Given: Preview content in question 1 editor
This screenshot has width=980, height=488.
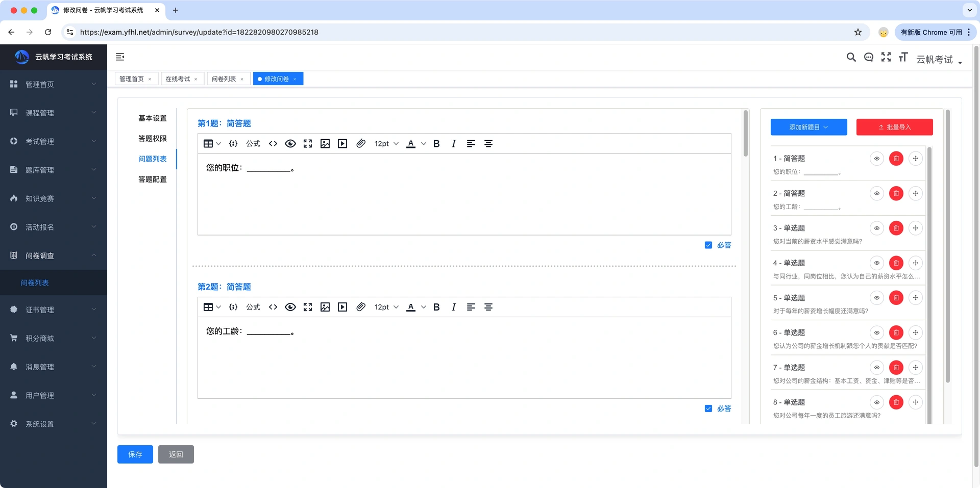Looking at the screenshot, I should [x=290, y=144].
